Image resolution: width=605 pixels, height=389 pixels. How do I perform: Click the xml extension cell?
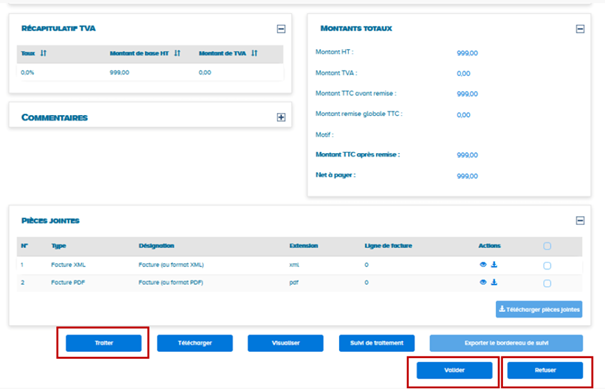point(294,265)
